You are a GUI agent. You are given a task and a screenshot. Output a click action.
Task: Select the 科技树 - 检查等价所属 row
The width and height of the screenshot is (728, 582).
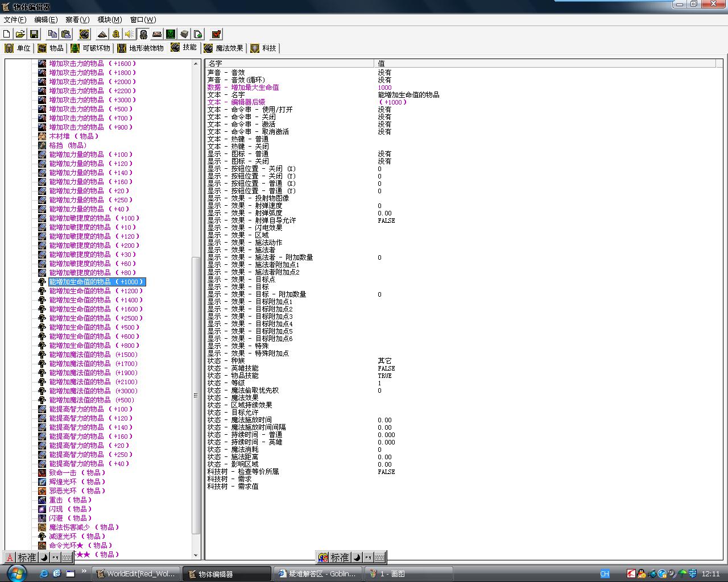tap(463, 472)
